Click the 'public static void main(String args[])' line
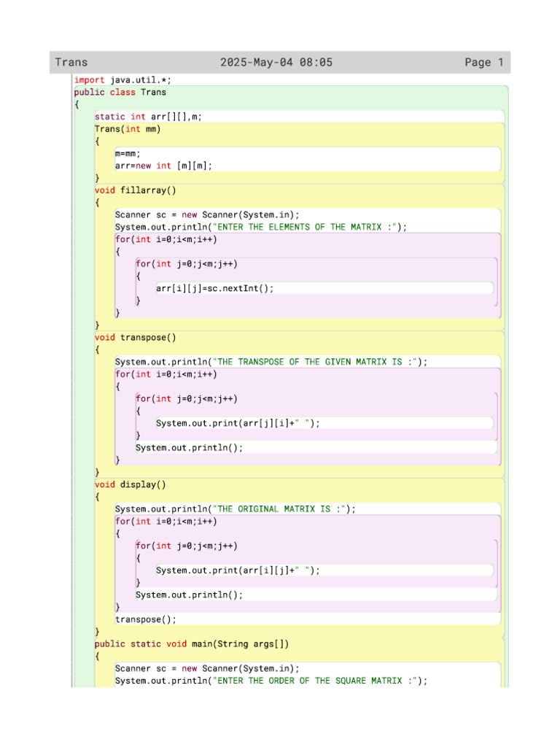560x747 pixels. [192, 644]
